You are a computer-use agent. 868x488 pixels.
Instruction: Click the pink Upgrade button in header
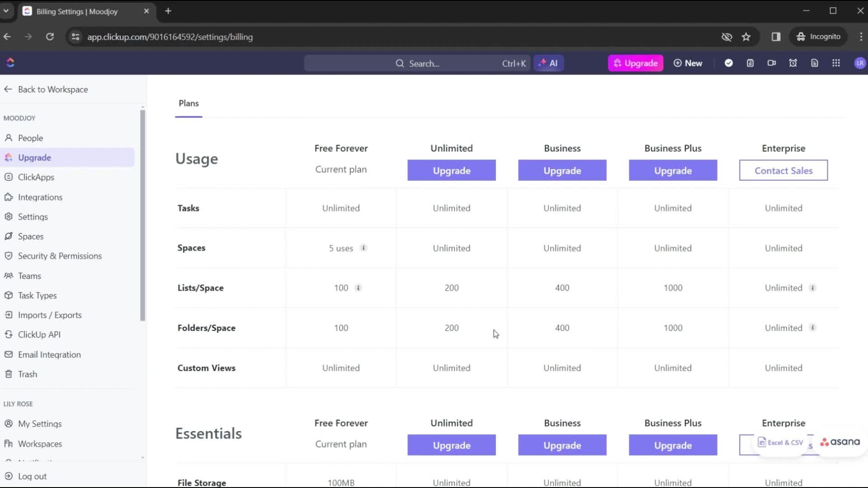635,63
